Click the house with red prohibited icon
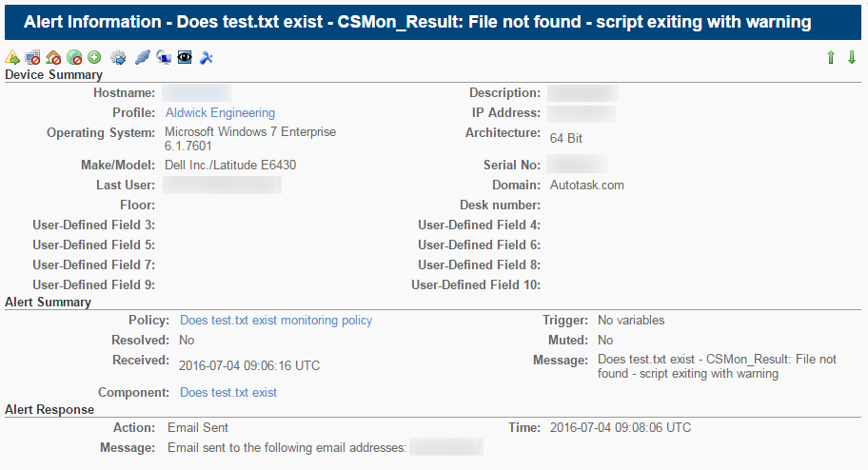This screenshot has width=868, height=470. click(53, 57)
